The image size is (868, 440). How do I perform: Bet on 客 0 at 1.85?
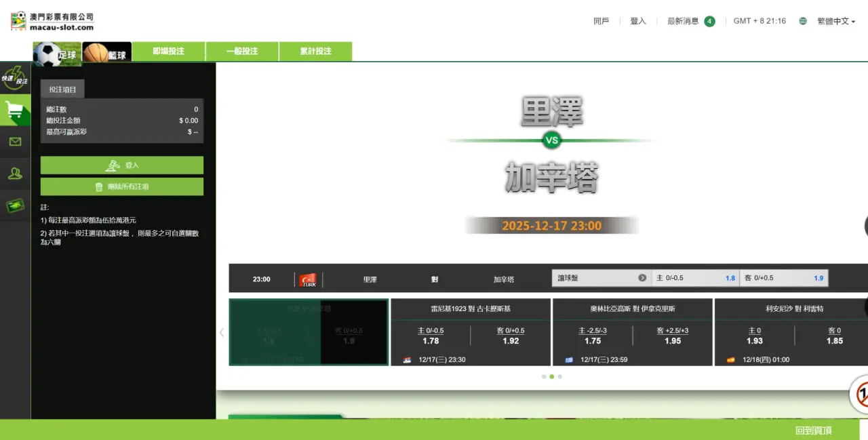pyautogui.click(x=835, y=336)
